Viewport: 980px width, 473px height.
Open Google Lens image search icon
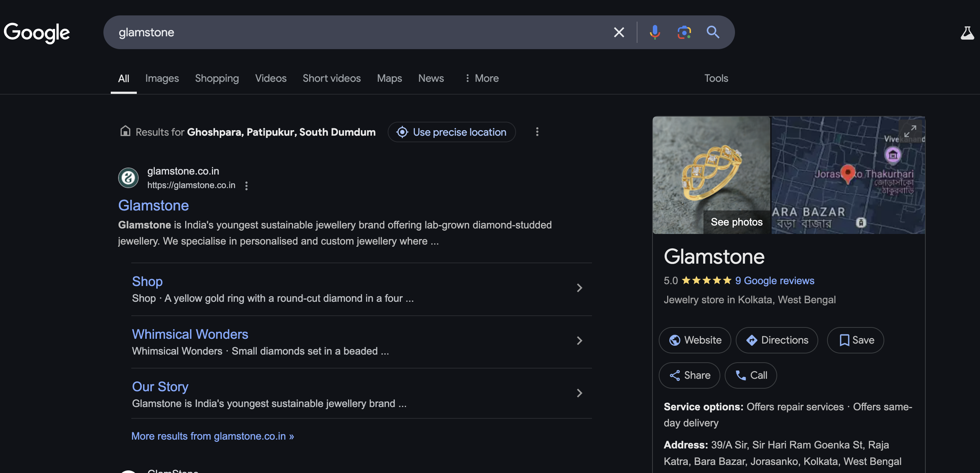point(684,32)
